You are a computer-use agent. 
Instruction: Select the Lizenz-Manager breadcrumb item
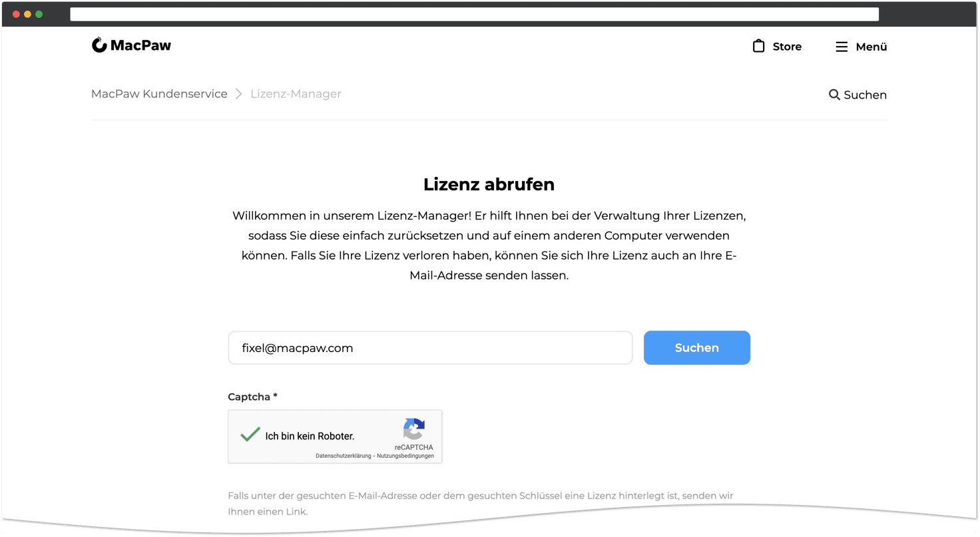pyautogui.click(x=296, y=94)
